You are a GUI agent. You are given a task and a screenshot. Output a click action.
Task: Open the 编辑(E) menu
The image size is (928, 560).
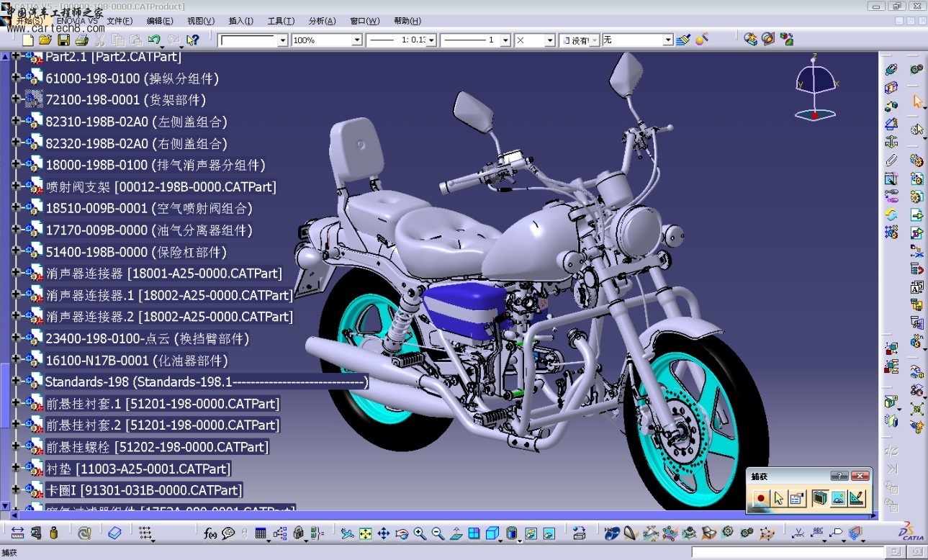click(160, 21)
